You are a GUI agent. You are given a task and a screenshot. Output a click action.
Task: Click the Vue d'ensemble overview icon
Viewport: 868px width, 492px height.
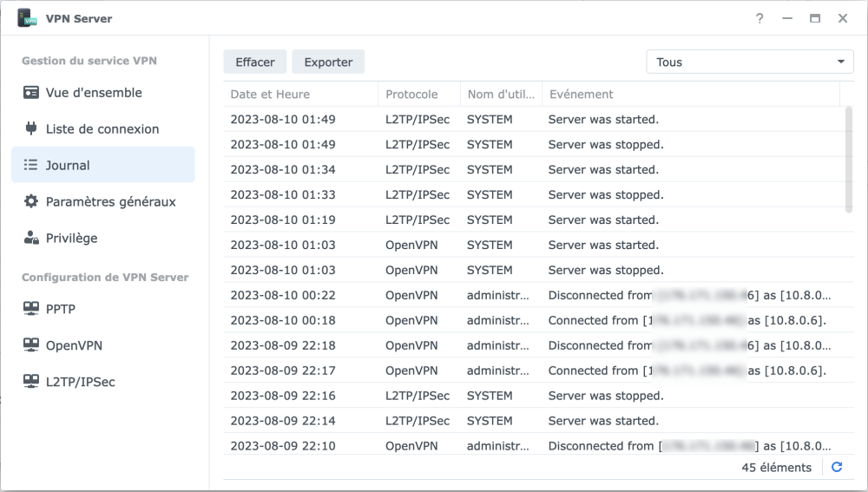pyautogui.click(x=31, y=93)
